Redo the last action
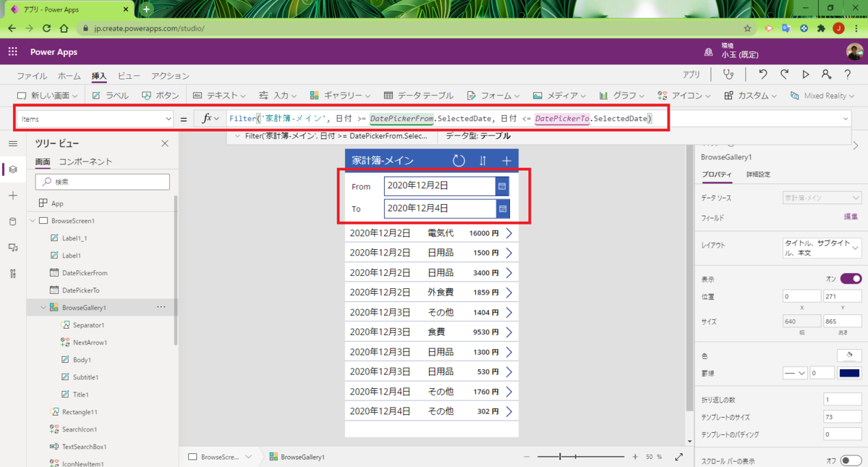Screen dimensions: 868x467 coord(784,75)
